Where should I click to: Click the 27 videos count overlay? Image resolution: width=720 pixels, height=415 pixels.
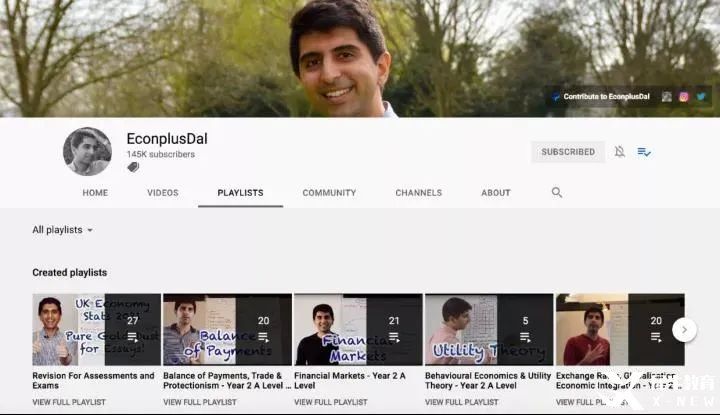tap(132, 320)
